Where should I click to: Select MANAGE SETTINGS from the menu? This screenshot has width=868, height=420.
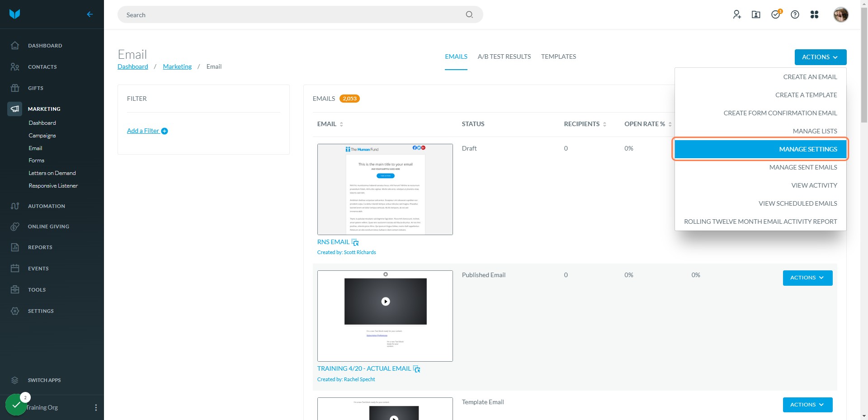pyautogui.click(x=760, y=149)
